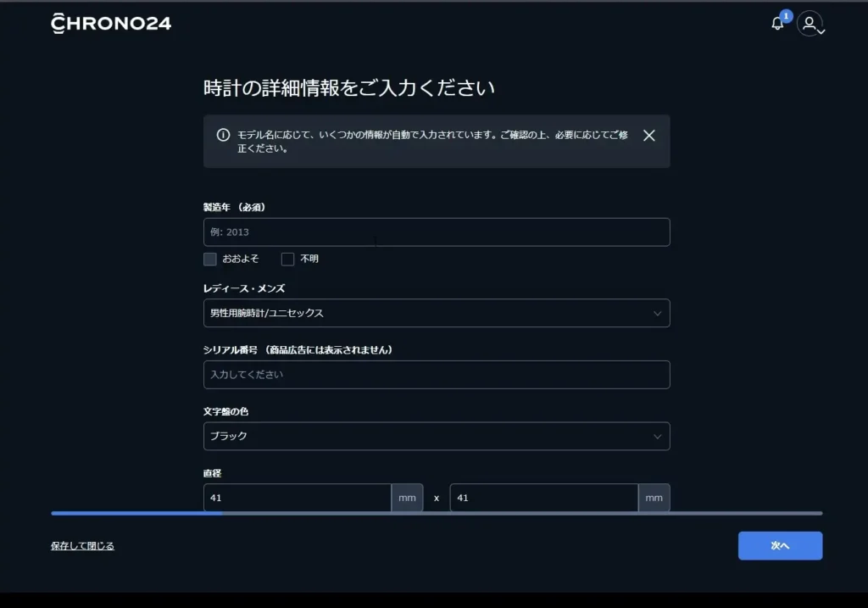Click the info icon in the banner
Image resolution: width=868 pixels, height=608 pixels.
tap(223, 135)
